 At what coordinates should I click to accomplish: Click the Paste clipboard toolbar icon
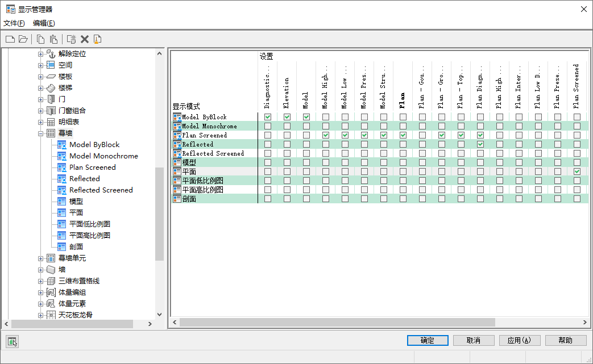pos(53,39)
